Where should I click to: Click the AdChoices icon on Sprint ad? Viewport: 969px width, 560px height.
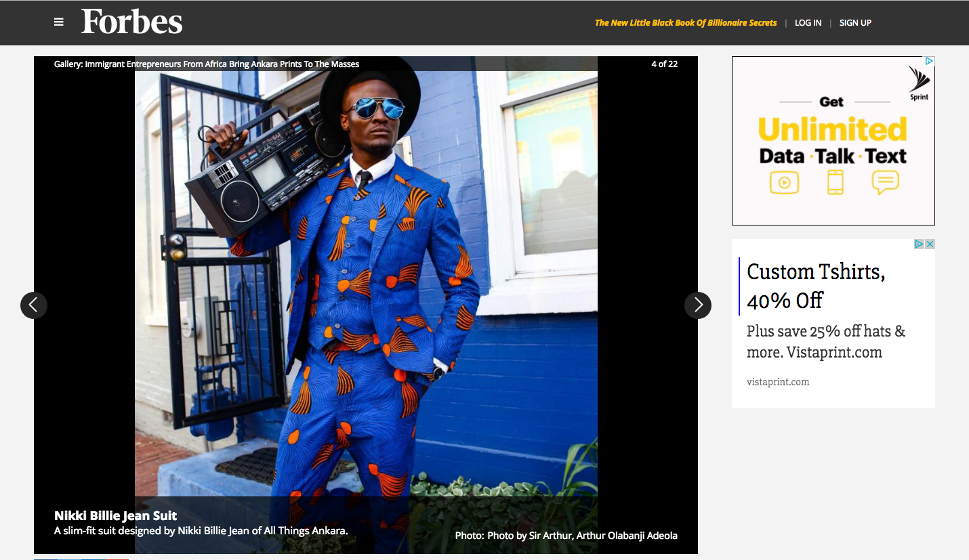[x=930, y=61]
